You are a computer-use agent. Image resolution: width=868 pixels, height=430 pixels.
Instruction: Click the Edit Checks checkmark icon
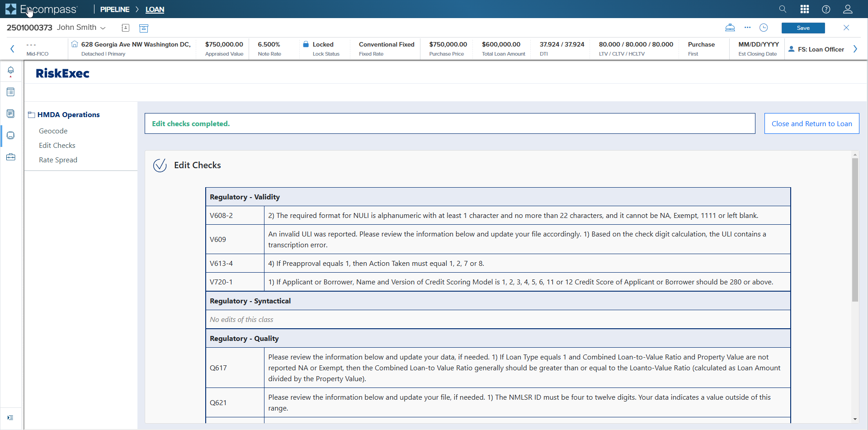(160, 165)
